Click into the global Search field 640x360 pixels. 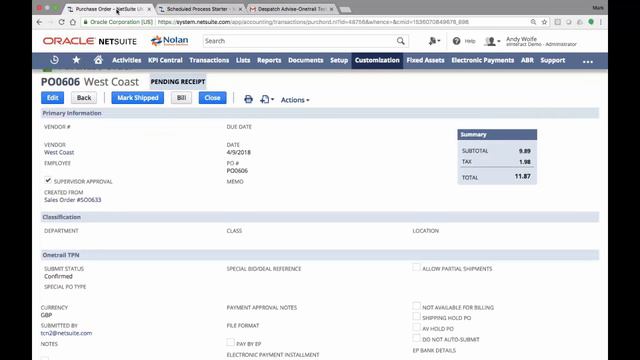point(300,41)
